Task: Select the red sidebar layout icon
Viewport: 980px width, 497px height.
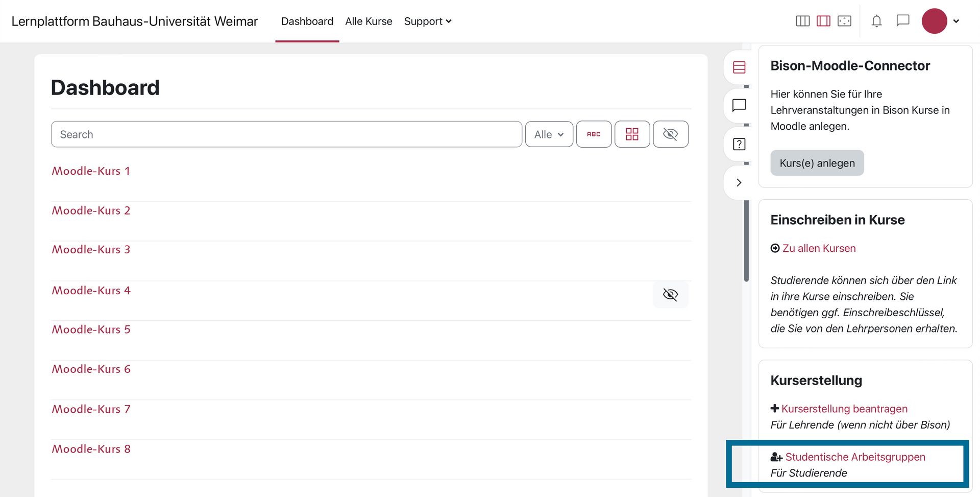Action: (823, 21)
